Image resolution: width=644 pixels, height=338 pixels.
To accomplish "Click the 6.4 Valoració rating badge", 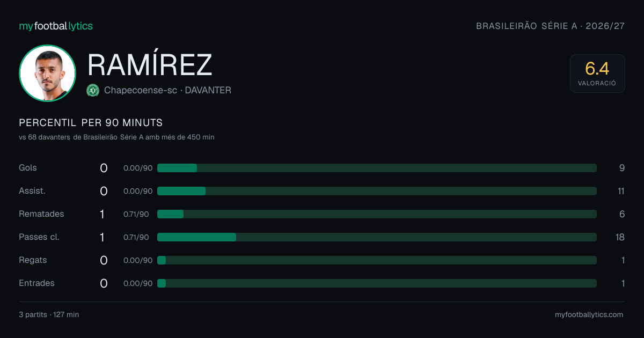I will pyautogui.click(x=597, y=74).
